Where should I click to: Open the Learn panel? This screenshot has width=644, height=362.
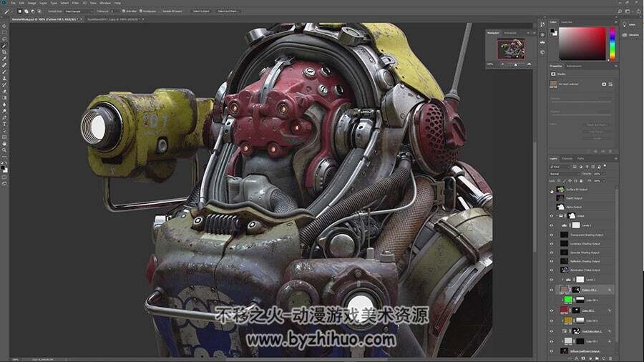[629, 24]
